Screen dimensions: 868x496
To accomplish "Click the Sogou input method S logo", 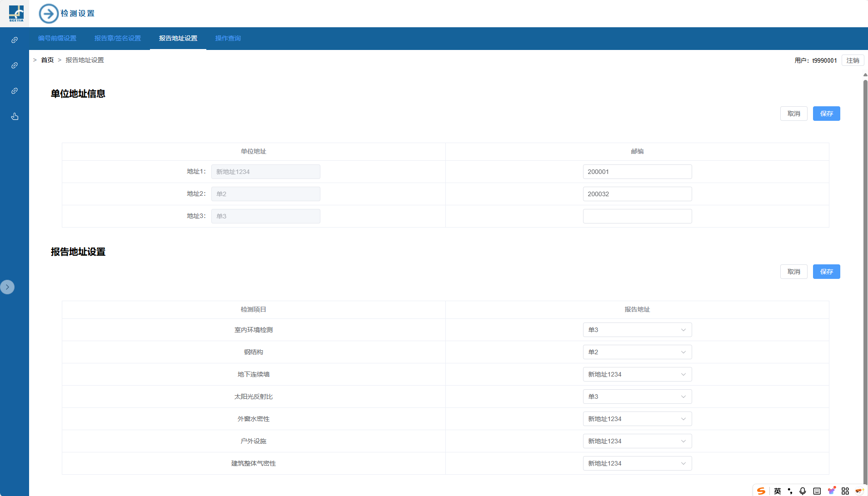I will click(x=761, y=491).
